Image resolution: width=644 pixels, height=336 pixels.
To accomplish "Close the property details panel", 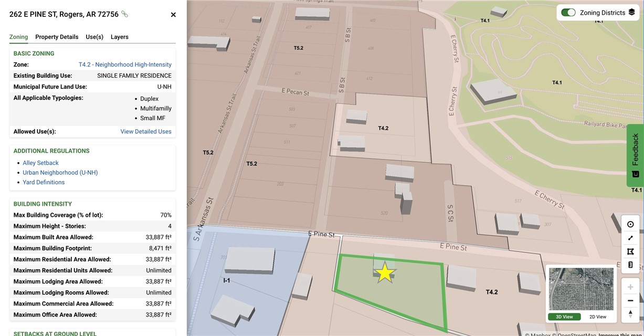I will pyautogui.click(x=173, y=15).
